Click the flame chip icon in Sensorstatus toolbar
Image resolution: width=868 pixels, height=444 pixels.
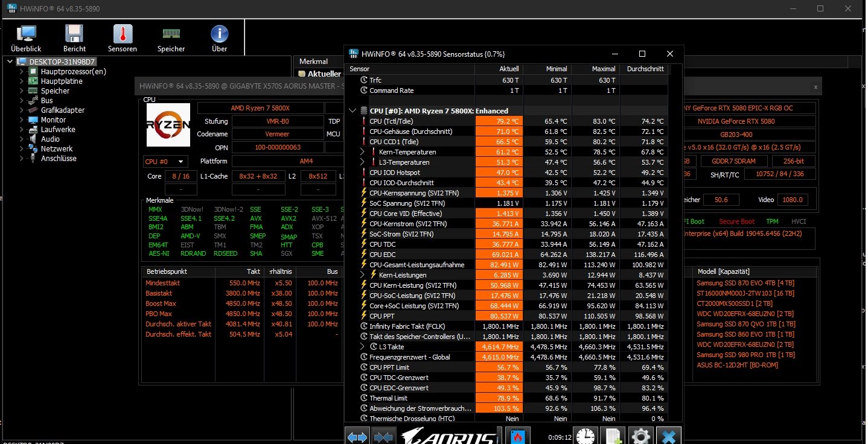pyautogui.click(x=517, y=436)
